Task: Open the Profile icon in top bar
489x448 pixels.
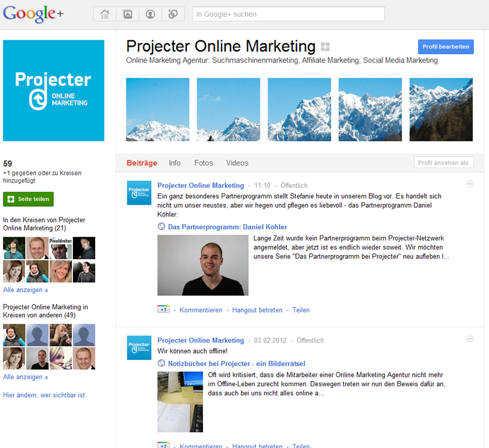Action: [x=151, y=14]
